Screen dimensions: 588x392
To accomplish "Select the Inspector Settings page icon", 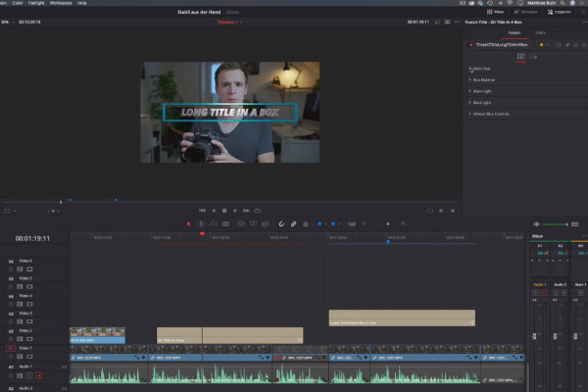I will (x=534, y=57).
